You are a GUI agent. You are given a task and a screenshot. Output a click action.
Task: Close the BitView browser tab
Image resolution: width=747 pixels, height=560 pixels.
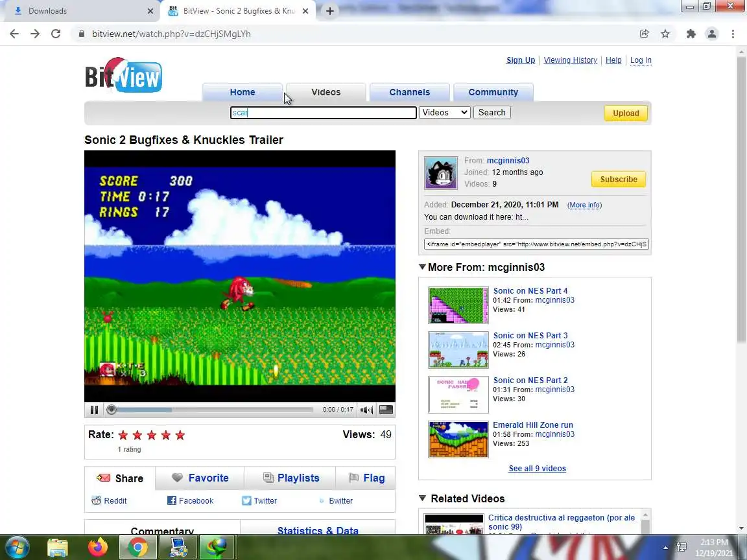tap(305, 11)
